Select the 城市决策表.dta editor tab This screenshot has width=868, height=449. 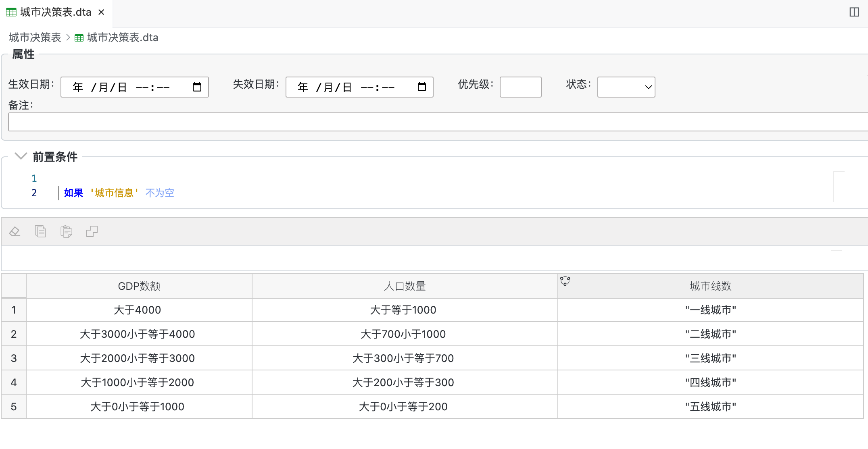[x=56, y=12]
